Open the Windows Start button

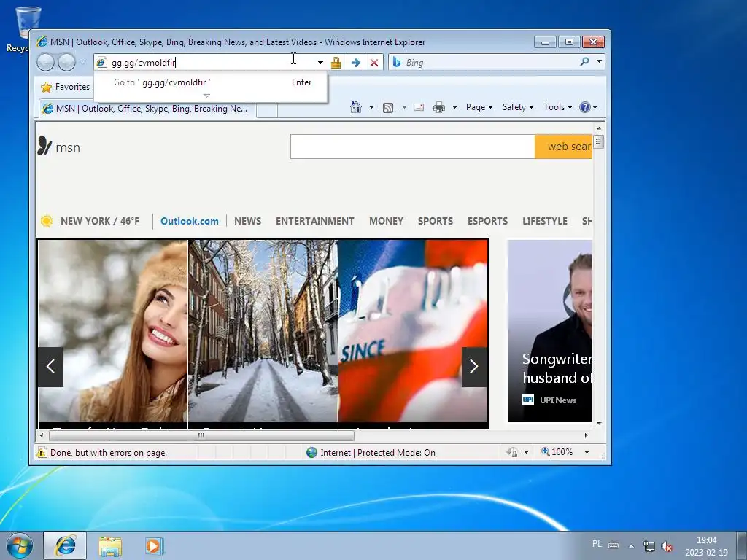20,545
